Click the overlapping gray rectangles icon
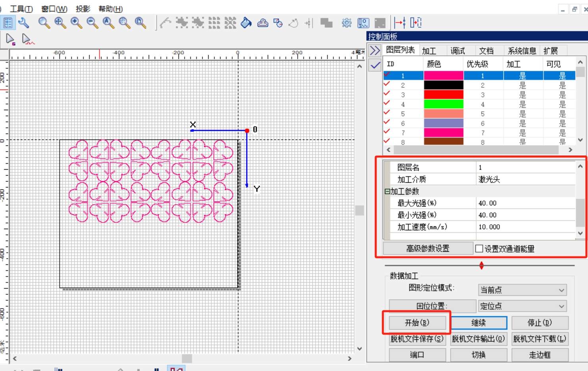Viewport: 588px width, 371px height. (326, 23)
